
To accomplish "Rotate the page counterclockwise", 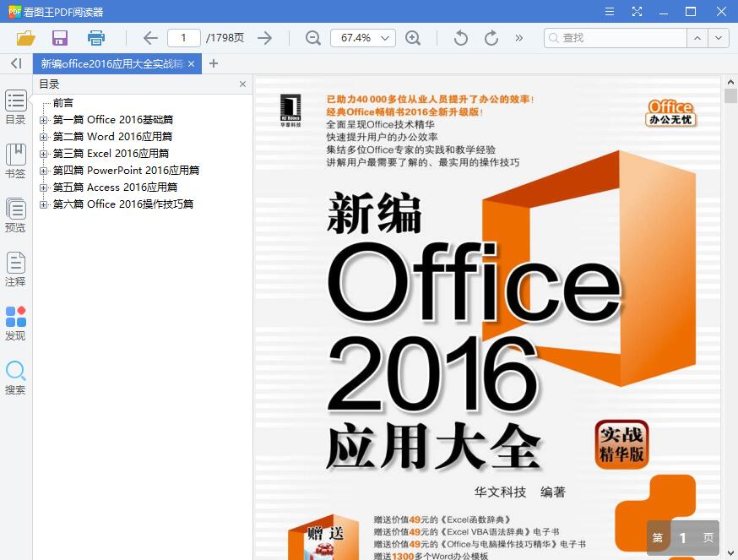I will coord(461,38).
